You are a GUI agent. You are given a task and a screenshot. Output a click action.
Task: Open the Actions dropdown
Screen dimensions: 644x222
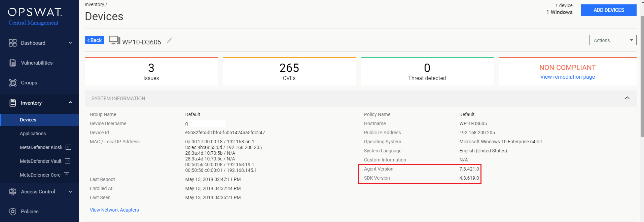(613, 40)
